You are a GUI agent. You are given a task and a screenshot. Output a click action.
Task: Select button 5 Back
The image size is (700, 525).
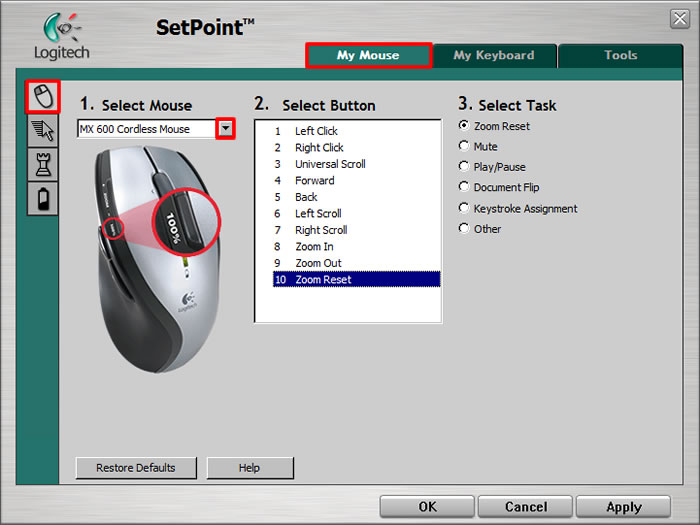[356, 197]
